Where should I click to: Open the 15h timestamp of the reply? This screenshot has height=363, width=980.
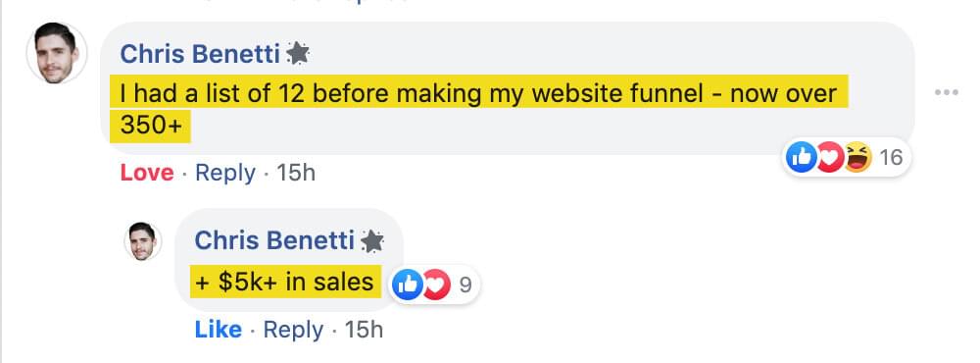tap(364, 330)
